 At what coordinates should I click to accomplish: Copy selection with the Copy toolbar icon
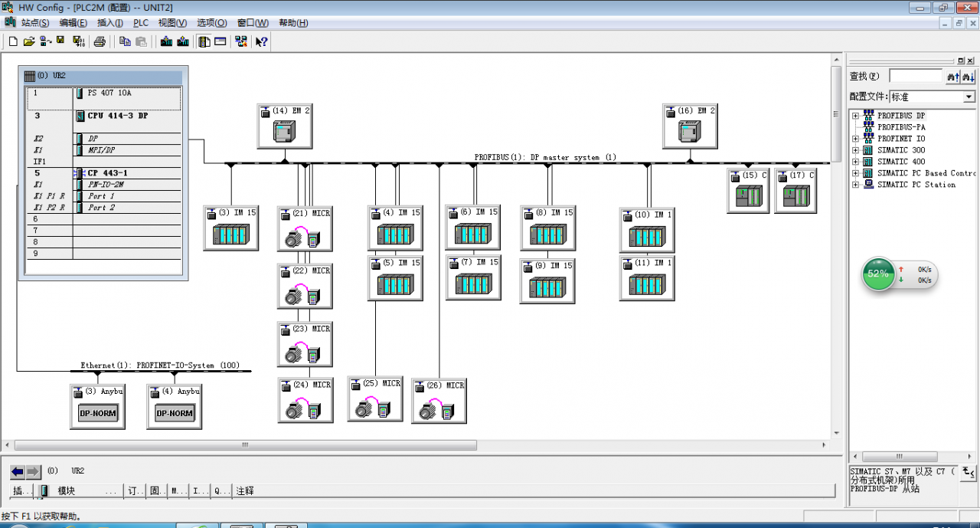click(125, 41)
